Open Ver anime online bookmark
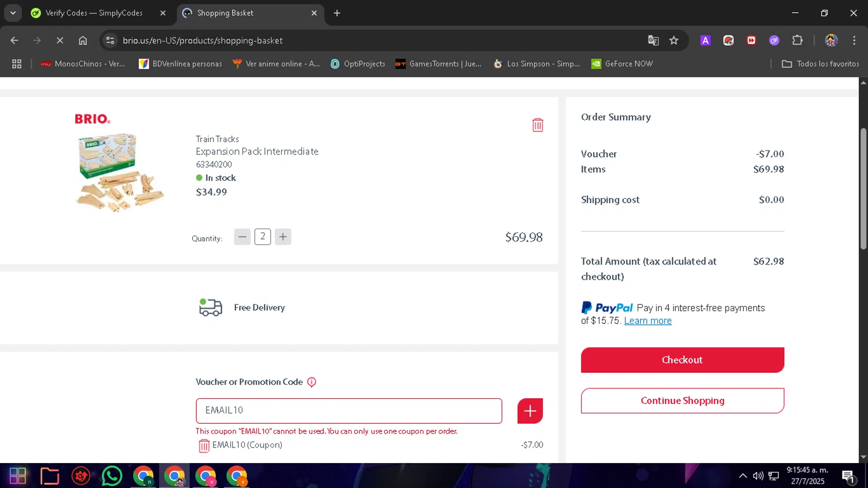The height and width of the screenshot is (488, 868). (x=276, y=64)
